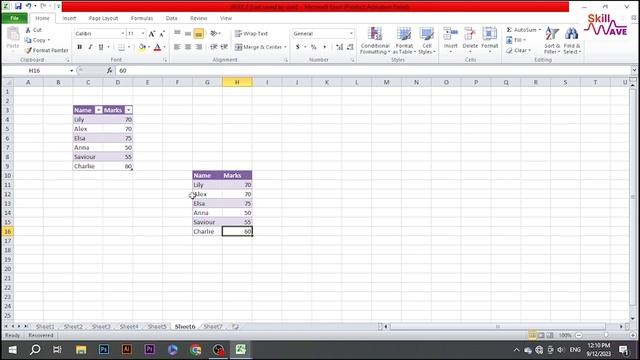Click the Undo icon in the Quick Access Toolbar

tap(29, 6)
